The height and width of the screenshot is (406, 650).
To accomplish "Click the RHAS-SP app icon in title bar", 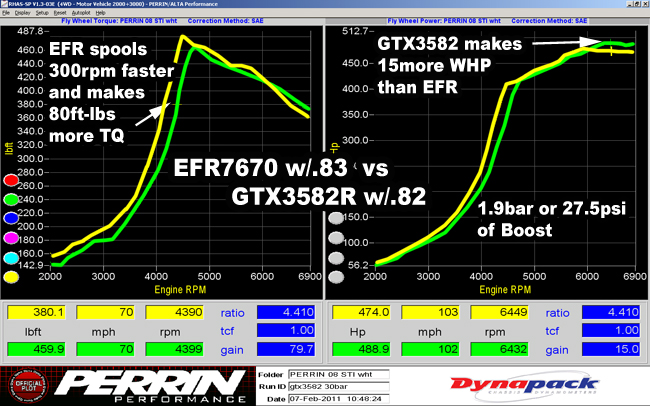I will tap(4, 4).
